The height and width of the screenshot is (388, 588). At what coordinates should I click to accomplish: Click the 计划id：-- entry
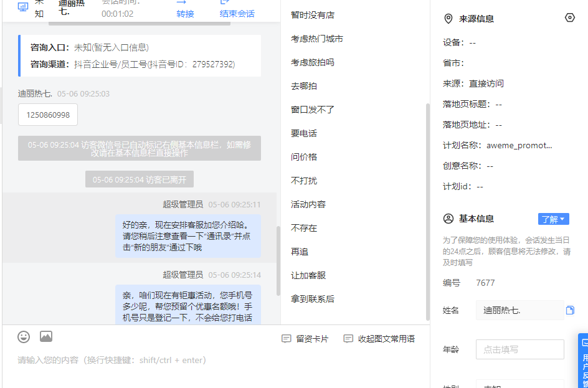(x=463, y=186)
